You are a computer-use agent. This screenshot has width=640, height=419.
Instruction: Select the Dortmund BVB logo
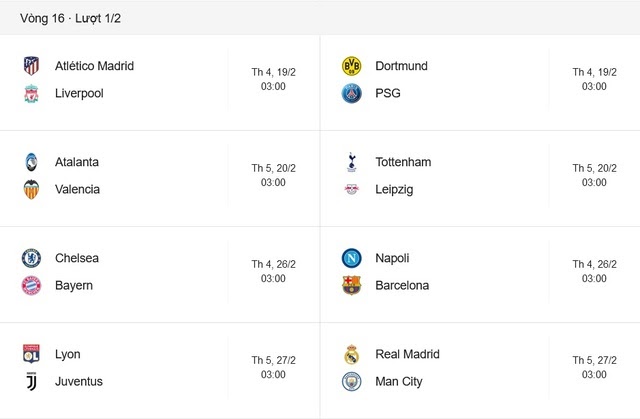coord(351,66)
